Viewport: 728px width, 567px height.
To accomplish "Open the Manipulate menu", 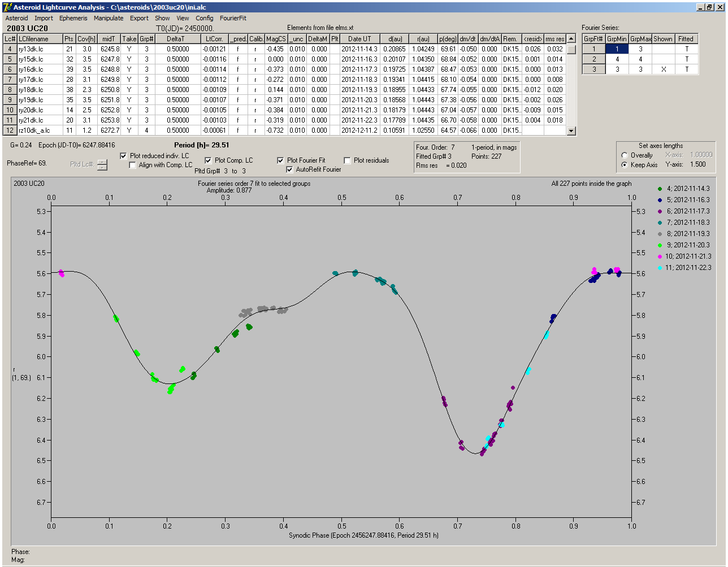I will coord(109,18).
